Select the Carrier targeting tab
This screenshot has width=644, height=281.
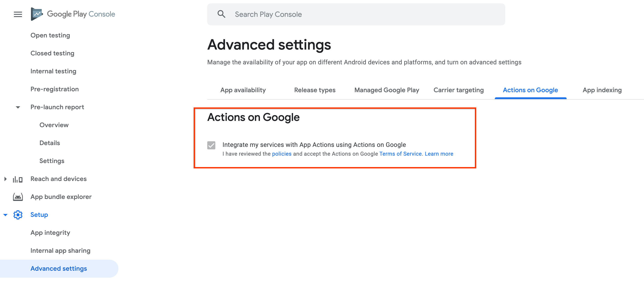[x=459, y=89]
